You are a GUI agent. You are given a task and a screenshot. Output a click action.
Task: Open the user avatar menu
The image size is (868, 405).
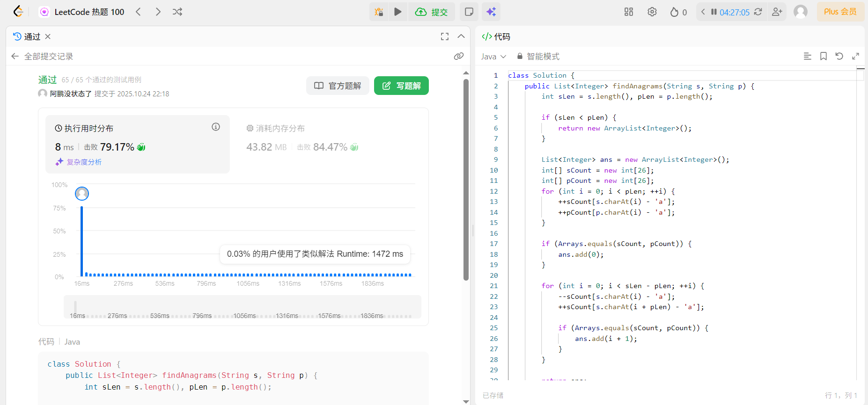[801, 12]
